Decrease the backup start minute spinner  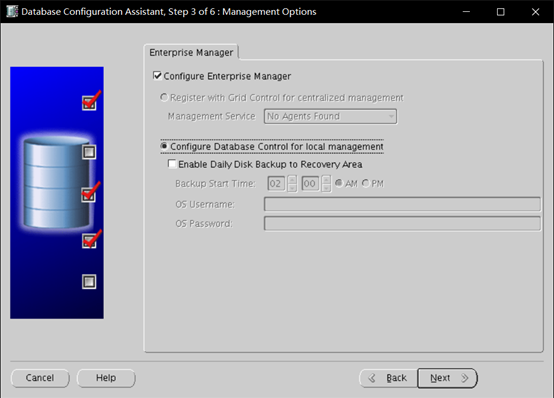coord(326,188)
